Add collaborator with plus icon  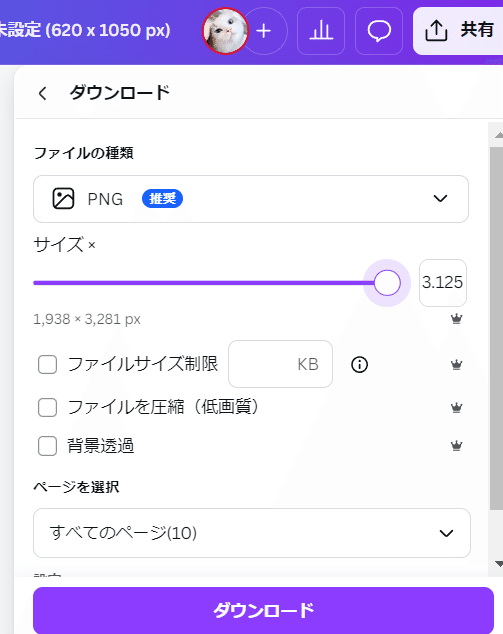(264, 31)
